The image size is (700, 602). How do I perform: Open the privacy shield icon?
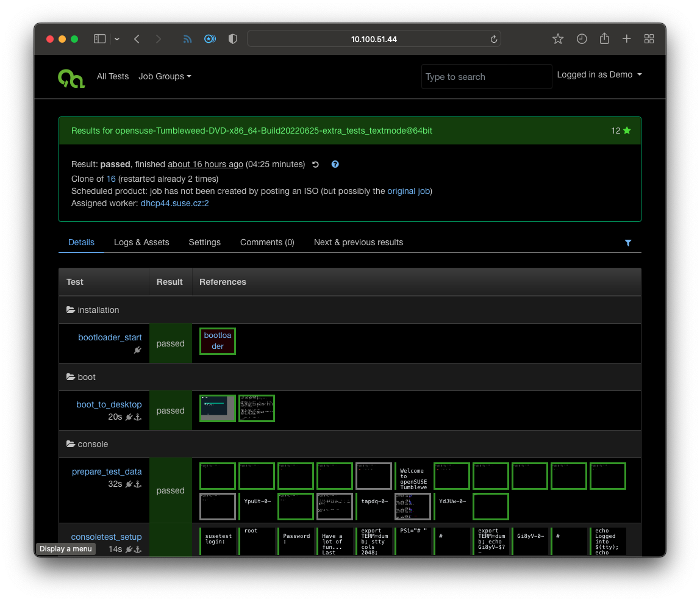coord(232,39)
